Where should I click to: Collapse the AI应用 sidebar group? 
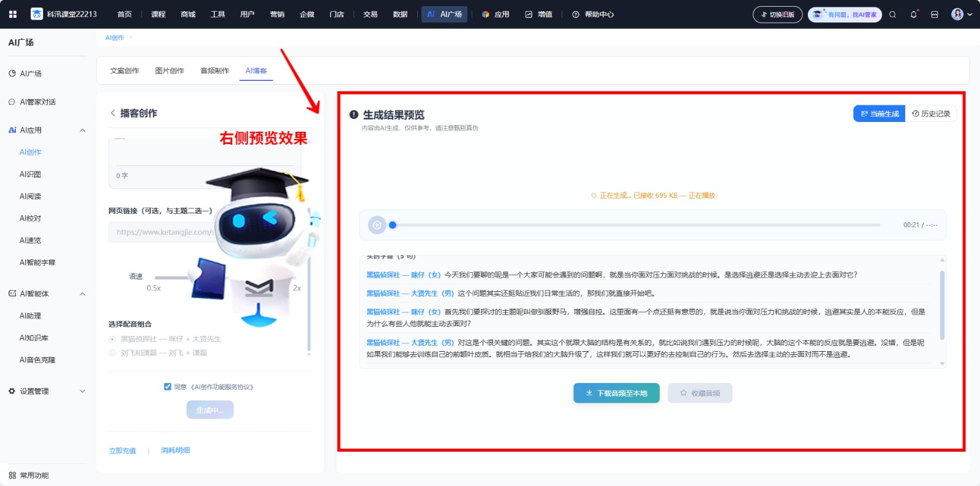(83, 130)
